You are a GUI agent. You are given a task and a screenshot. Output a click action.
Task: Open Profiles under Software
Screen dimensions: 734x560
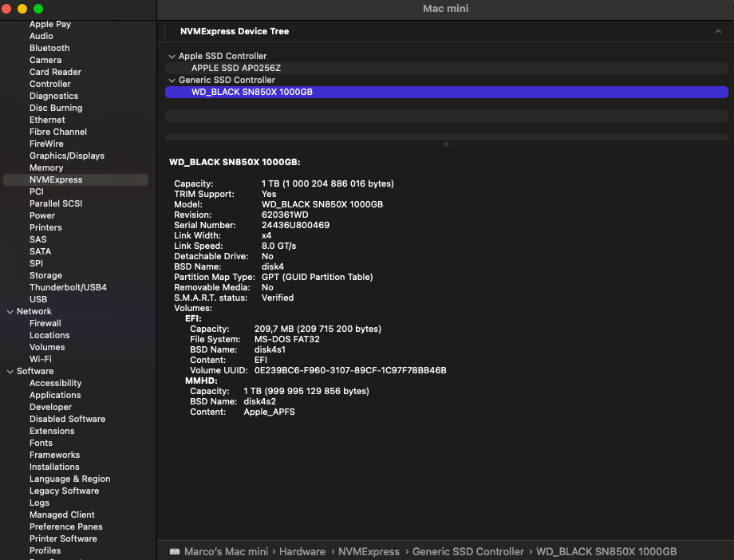click(x=45, y=550)
